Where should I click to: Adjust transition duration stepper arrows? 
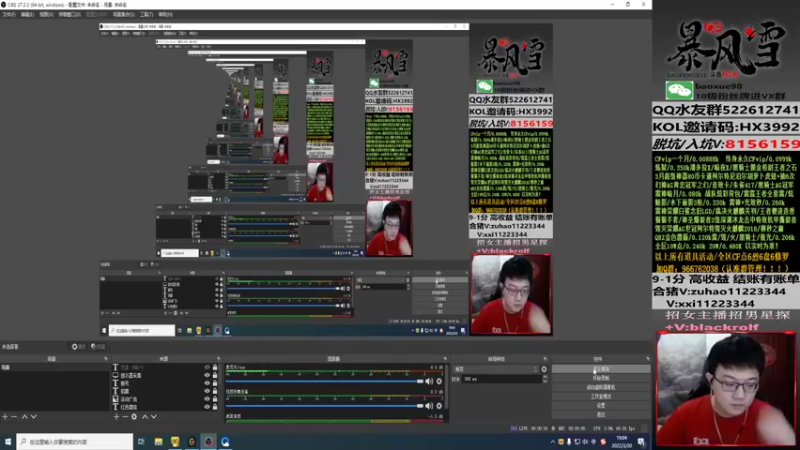tap(544, 379)
